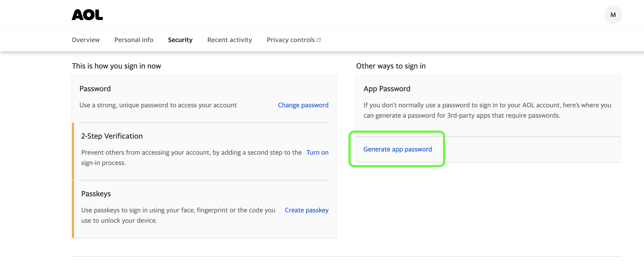This screenshot has width=644, height=268.
Task: Open the Privacy controls tab label
Action: 291,40
